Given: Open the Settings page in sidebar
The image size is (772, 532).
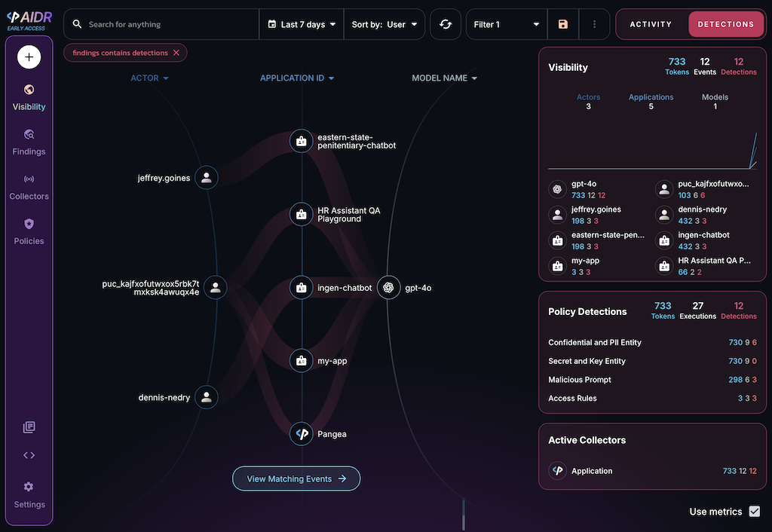Looking at the screenshot, I should tap(29, 494).
